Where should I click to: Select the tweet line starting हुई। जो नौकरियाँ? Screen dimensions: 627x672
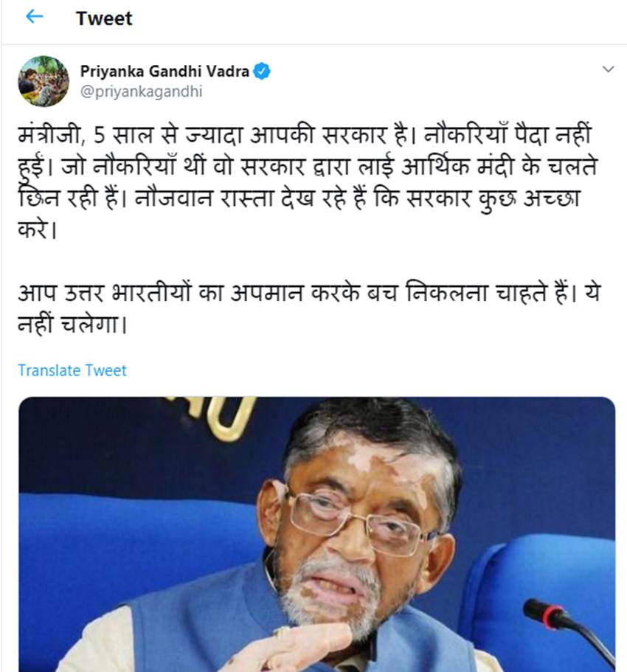coord(308,167)
